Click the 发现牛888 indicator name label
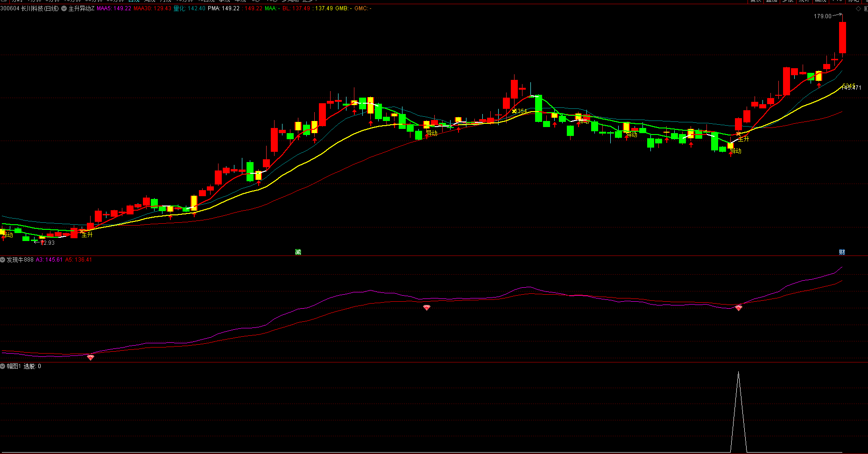The height and width of the screenshot is (454, 868). point(20,260)
